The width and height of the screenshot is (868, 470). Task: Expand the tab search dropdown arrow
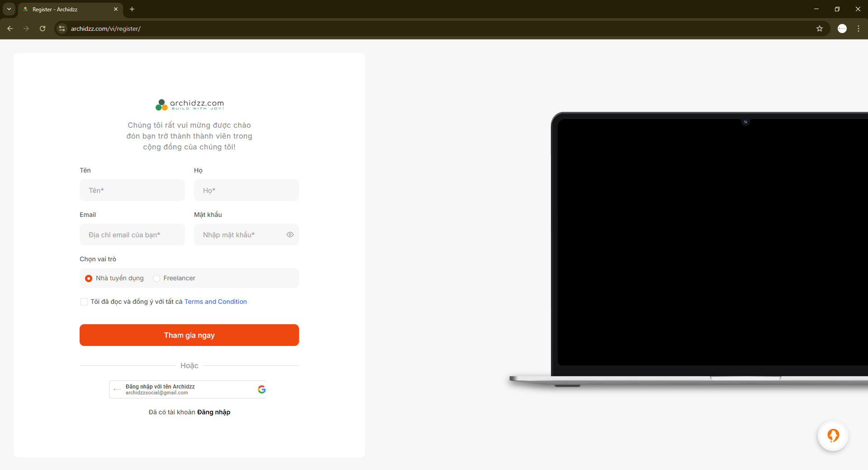9,9
